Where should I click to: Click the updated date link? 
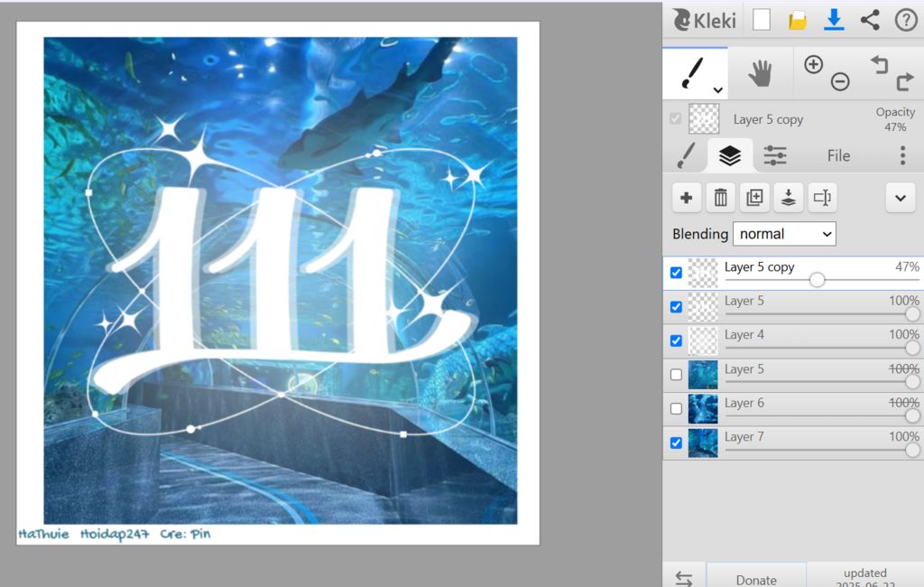(x=864, y=578)
